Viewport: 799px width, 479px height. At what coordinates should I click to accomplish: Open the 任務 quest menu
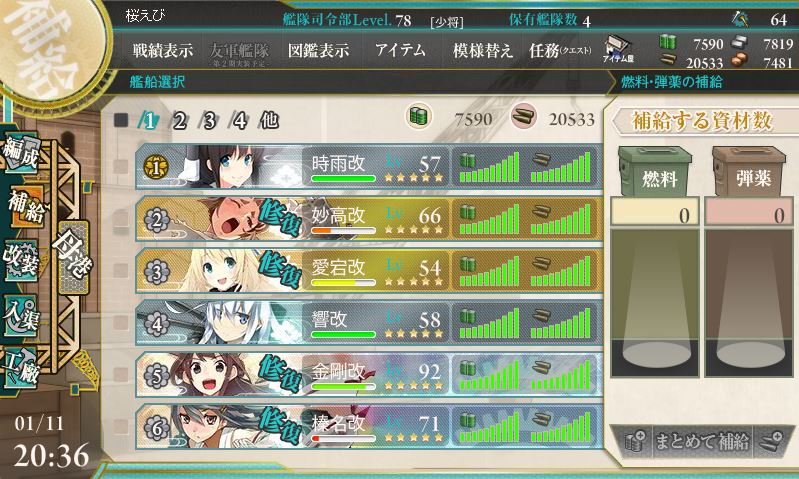tap(560, 50)
